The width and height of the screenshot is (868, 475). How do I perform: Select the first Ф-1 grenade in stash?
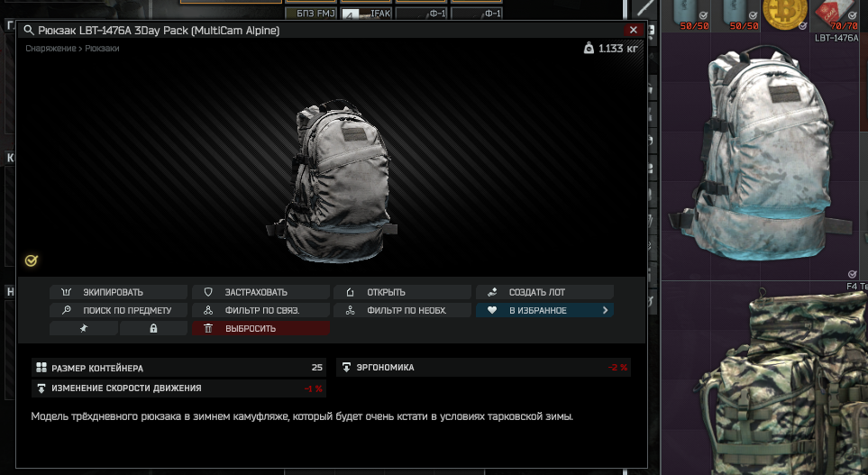pyautogui.click(x=421, y=14)
